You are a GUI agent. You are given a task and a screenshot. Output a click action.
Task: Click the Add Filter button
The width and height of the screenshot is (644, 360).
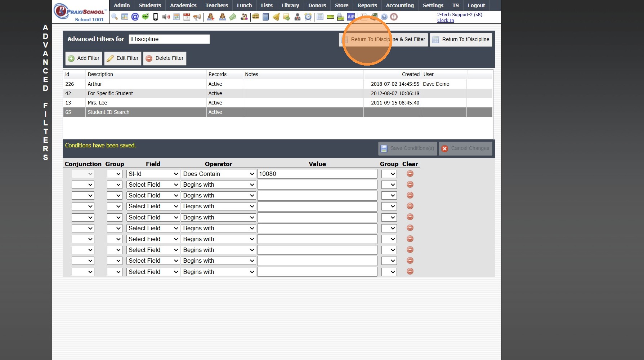84,58
